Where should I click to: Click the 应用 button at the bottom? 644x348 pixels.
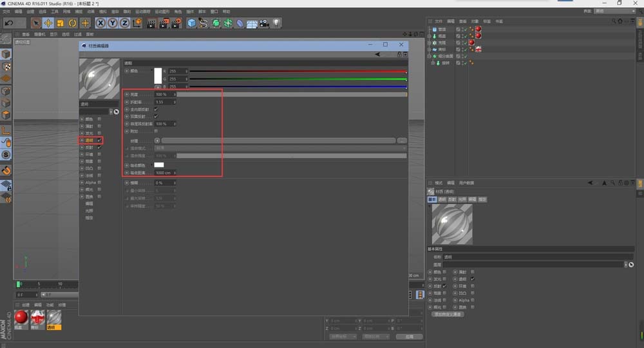coord(409,336)
